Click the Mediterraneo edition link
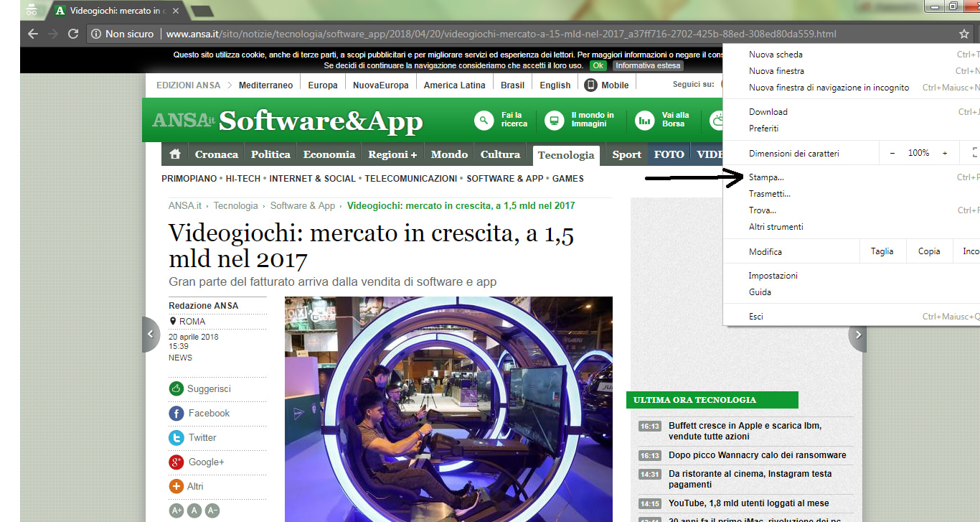The width and height of the screenshot is (980, 522). tap(265, 85)
